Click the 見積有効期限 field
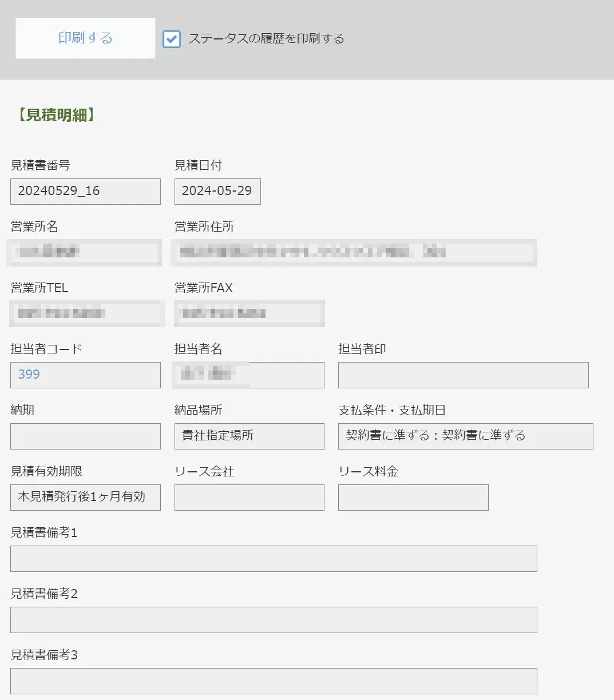This screenshot has height=700, width=614. pyautogui.click(x=85, y=497)
